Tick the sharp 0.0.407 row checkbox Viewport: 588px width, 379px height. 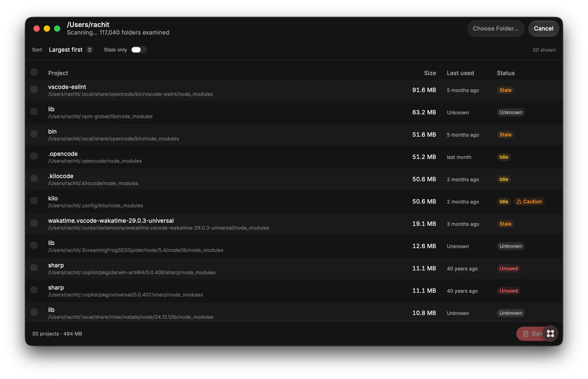[x=34, y=290]
